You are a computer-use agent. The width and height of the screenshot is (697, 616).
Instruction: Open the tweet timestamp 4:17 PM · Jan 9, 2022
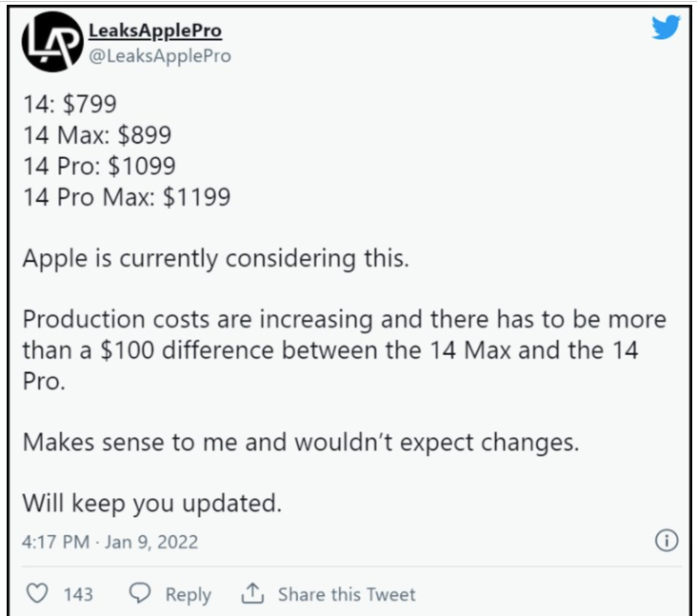click(x=110, y=542)
